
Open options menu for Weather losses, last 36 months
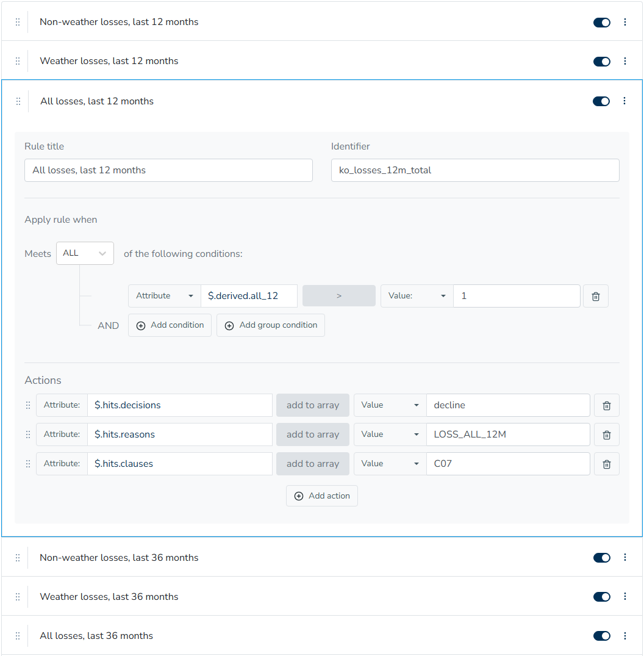pos(624,596)
